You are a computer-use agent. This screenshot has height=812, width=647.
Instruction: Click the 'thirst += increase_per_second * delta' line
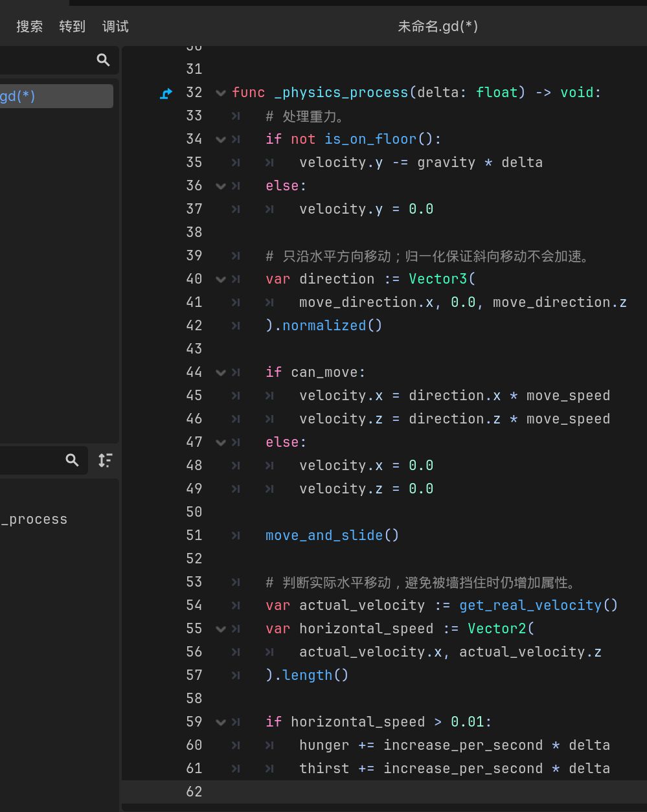click(455, 769)
